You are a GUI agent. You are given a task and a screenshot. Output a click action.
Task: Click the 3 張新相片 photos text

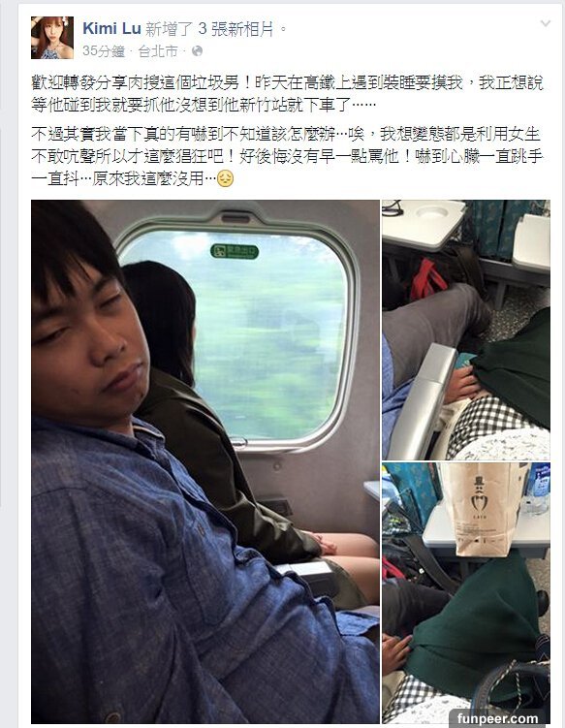(235, 29)
